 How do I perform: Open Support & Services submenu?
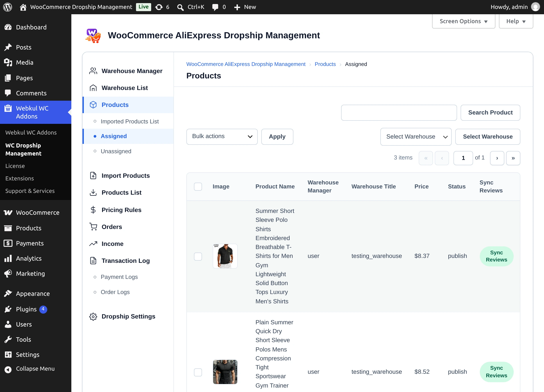pyautogui.click(x=30, y=191)
